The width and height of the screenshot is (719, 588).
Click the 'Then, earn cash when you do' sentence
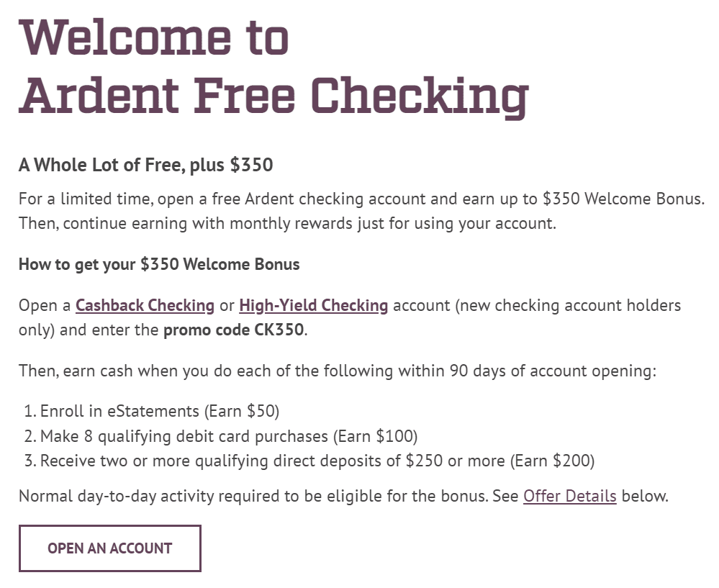(x=338, y=371)
